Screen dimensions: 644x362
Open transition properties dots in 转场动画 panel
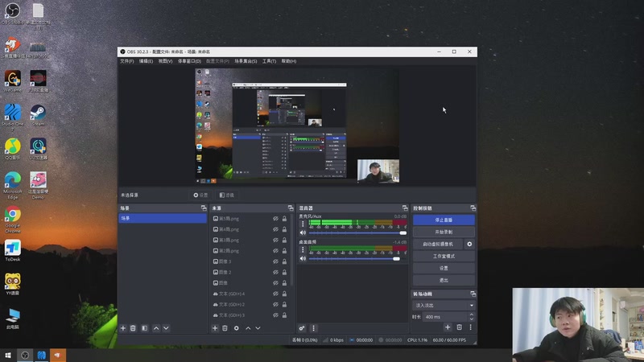click(x=471, y=327)
